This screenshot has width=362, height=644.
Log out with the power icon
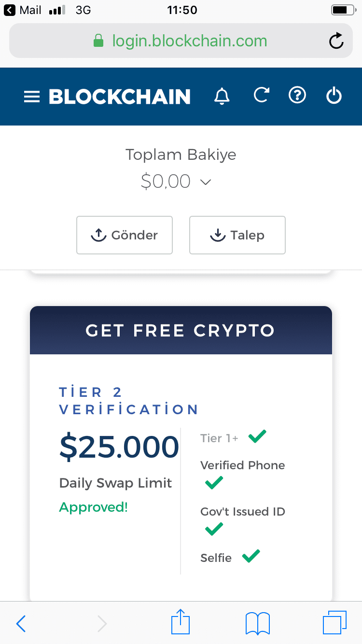click(334, 96)
